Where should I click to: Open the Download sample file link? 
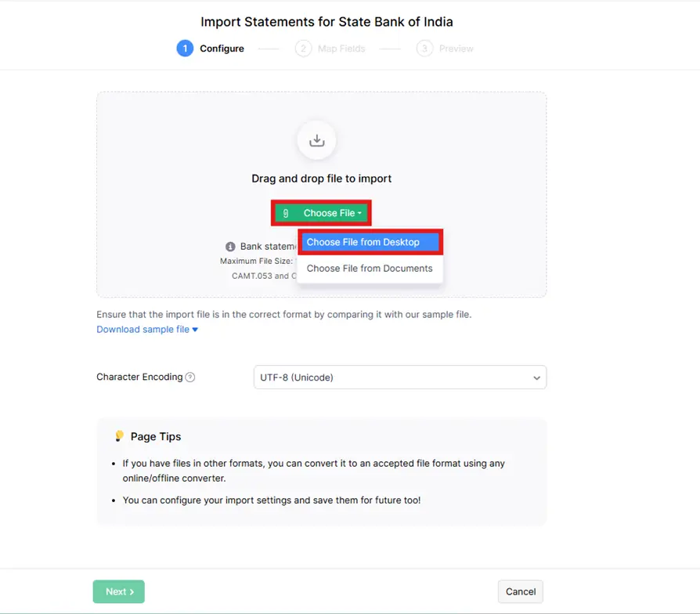pos(143,330)
